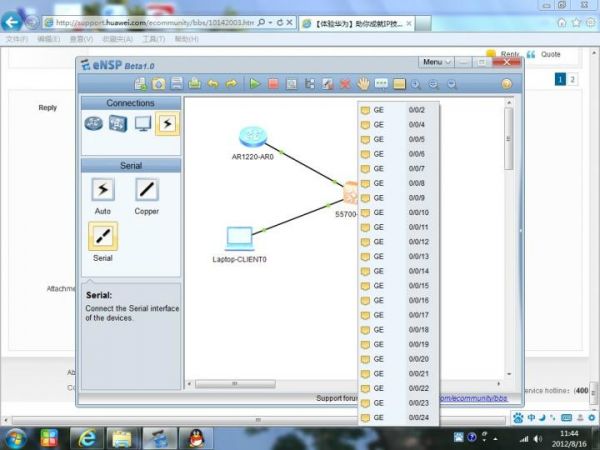This screenshot has width=600, height=450.
Task: Select port GE 0/0/18 from list
Action: [398, 330]
